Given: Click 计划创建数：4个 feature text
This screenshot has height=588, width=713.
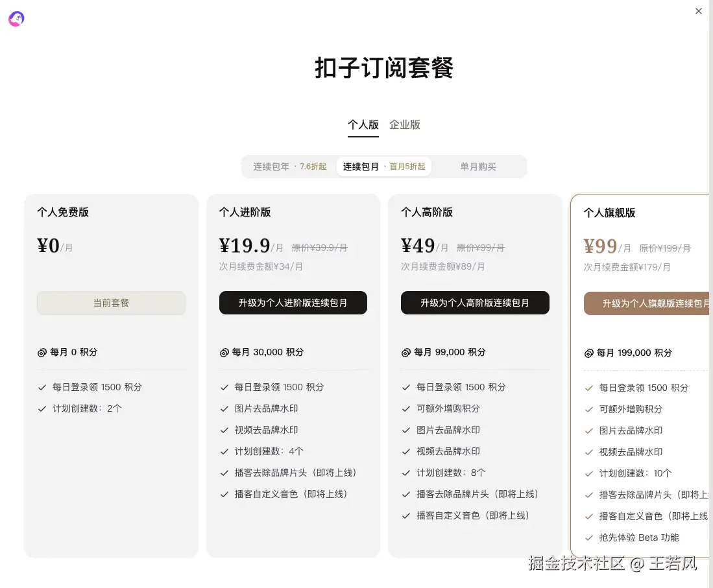Looking at the screenshot, I should [269, 451].
